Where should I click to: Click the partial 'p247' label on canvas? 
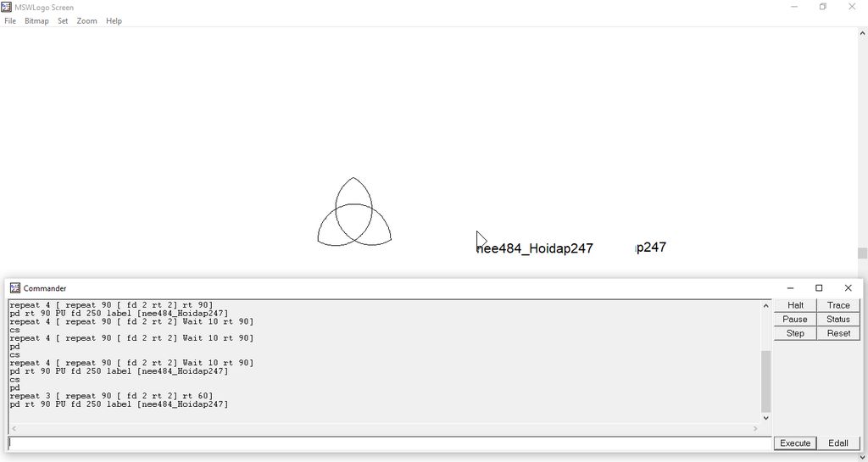650,247
